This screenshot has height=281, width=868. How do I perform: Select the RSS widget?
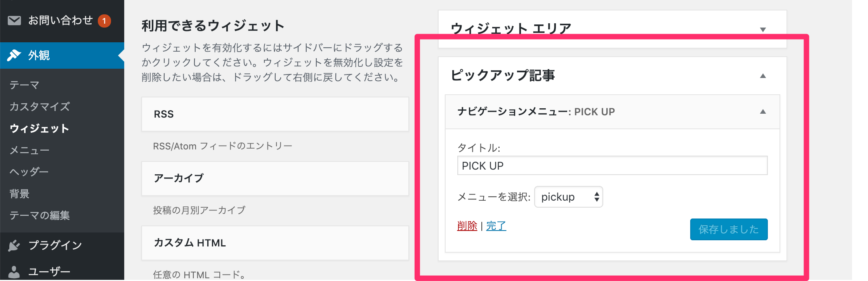point(275,114)
